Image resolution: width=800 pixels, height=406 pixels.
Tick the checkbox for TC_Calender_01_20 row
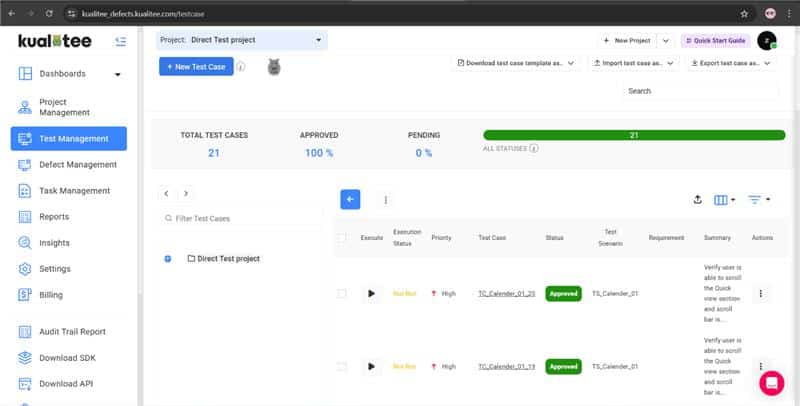click(342, 294)
